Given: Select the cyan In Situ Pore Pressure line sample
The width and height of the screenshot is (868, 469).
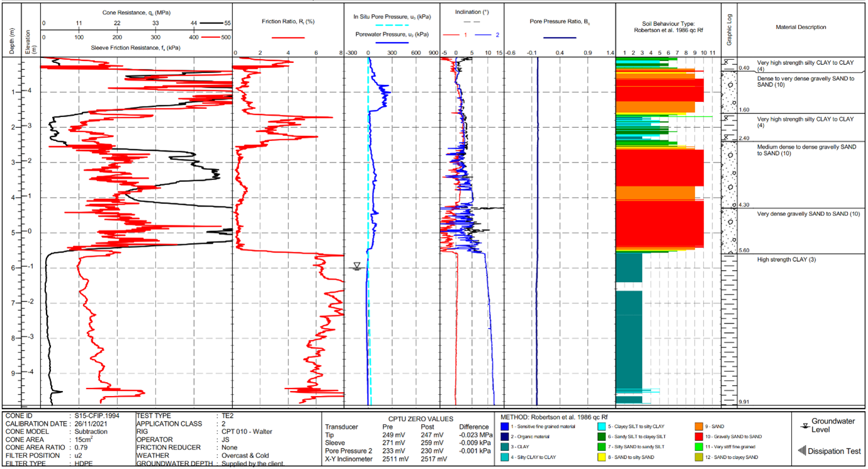Looking at the screenshot, I should point(392,25).
